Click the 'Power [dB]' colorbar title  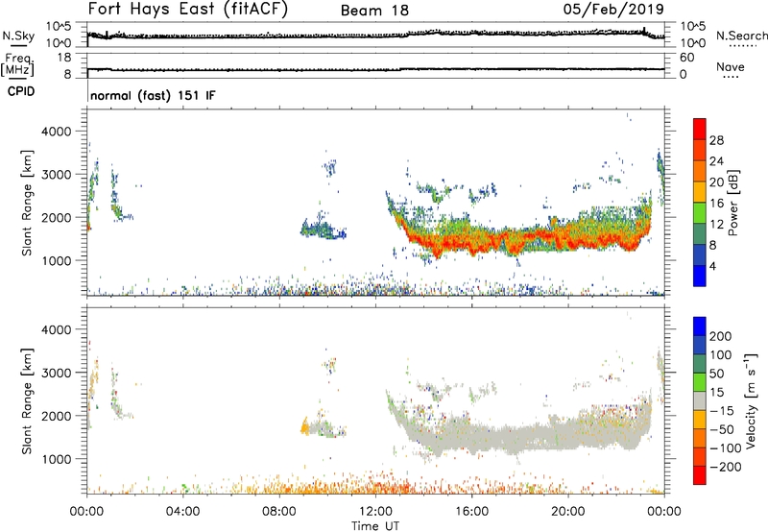pyautogui.click(x=732, y=203)
